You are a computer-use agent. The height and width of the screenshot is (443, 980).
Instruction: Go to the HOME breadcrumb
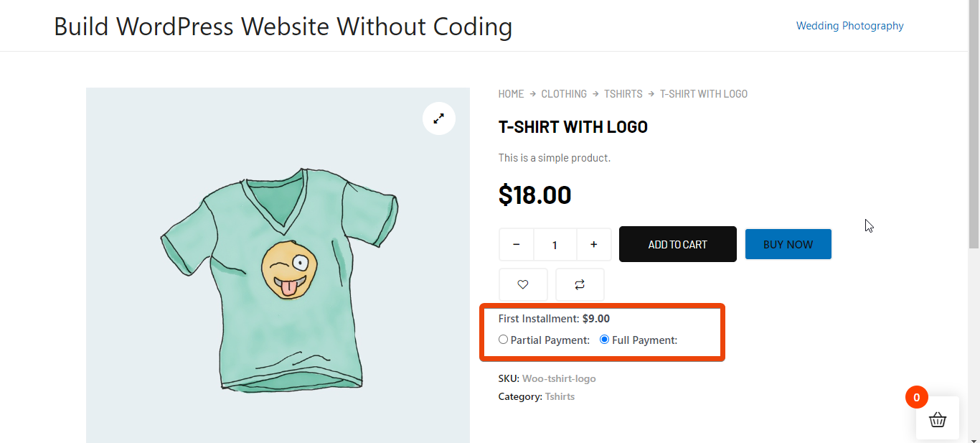point(511,94)
